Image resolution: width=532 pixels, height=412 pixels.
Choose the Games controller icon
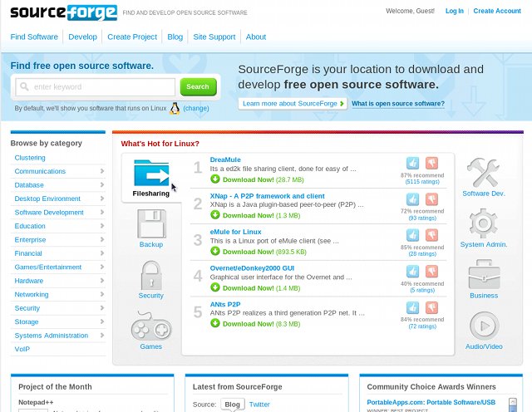(x=151, y=326)
